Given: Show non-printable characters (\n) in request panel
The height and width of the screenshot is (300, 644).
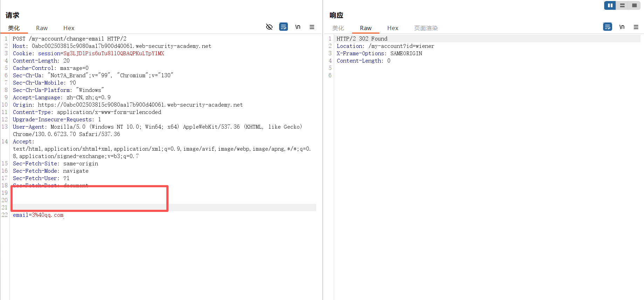Looking at the screenshot, I should point(298,27).
